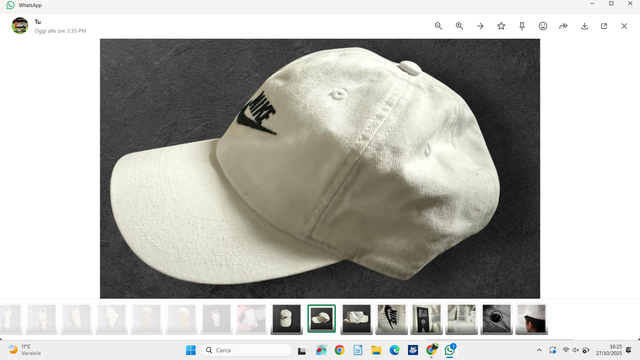Image resolution: width=640 pixels, height=360 pixels.
Task: Click timestamp 'Oggi alle ore 3:35 PM'
Action: coord(60,31)
